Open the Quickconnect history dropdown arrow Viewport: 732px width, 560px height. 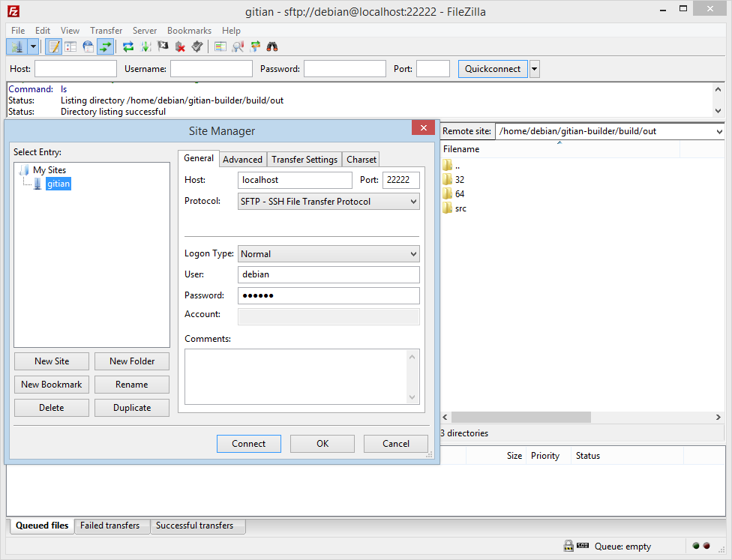[x=535, y=69]
